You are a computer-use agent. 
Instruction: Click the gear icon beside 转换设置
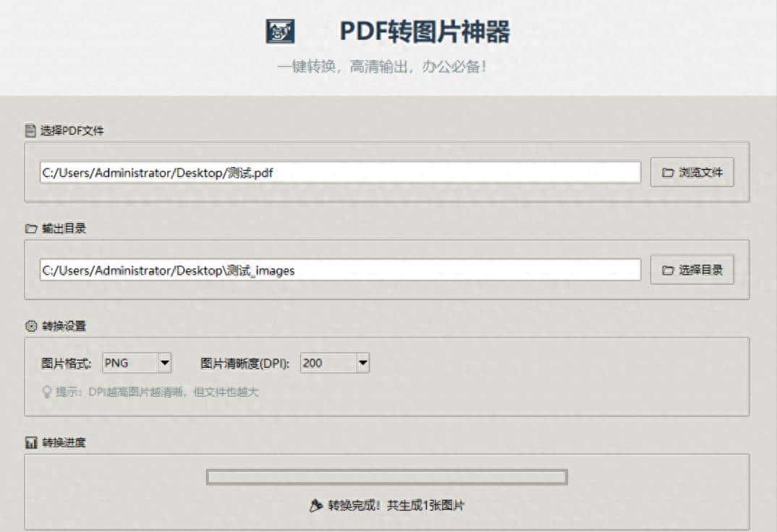tap(30, 326)
